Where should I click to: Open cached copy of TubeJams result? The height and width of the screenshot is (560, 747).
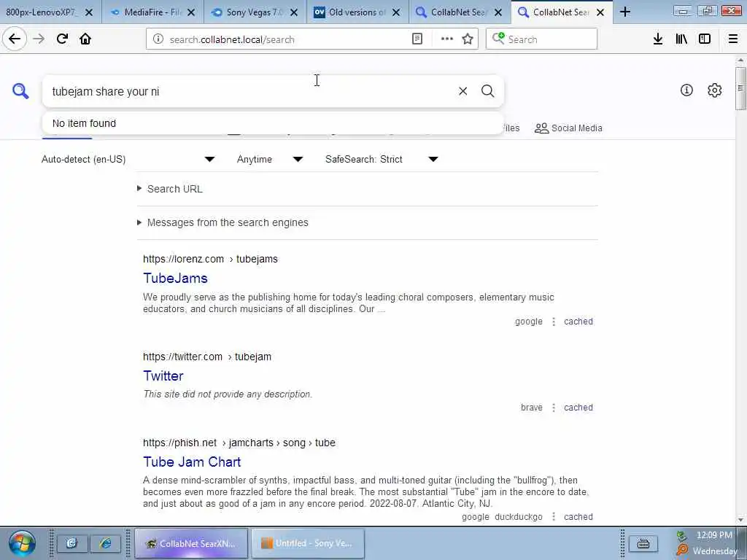tap(578, 322)
